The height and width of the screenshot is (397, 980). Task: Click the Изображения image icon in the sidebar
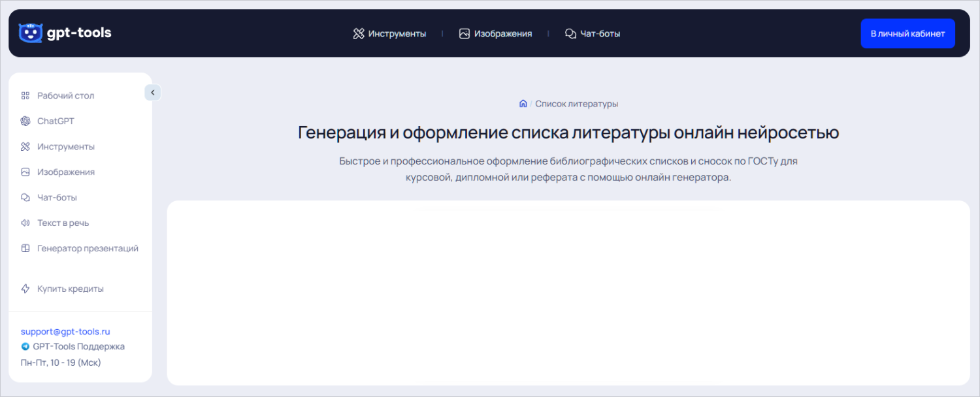click(x=25, y=172)
